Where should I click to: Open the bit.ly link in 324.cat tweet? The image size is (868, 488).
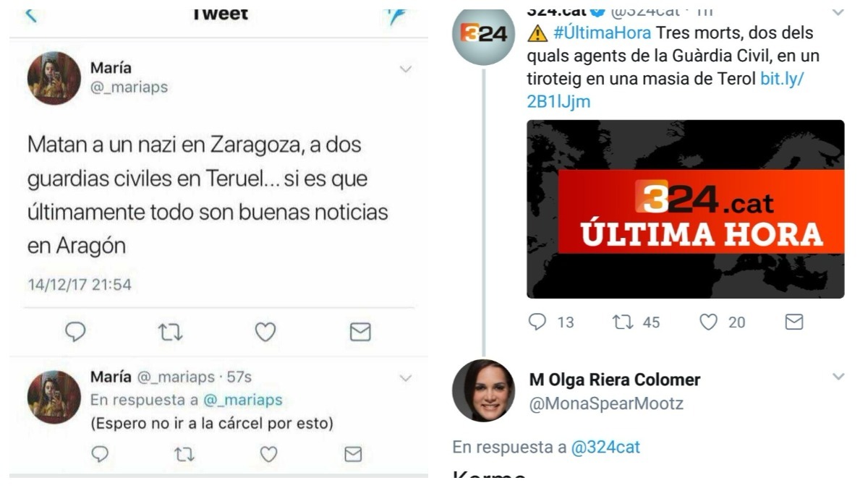coord(665,90)
